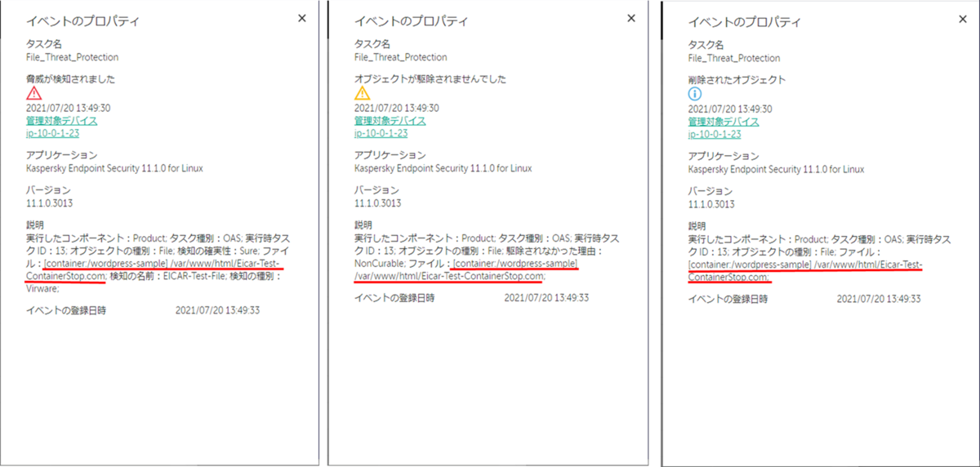Open 管理対象デバイス link in threat detected panel
The width and height of the screenshot is (980, 467).
61,121
